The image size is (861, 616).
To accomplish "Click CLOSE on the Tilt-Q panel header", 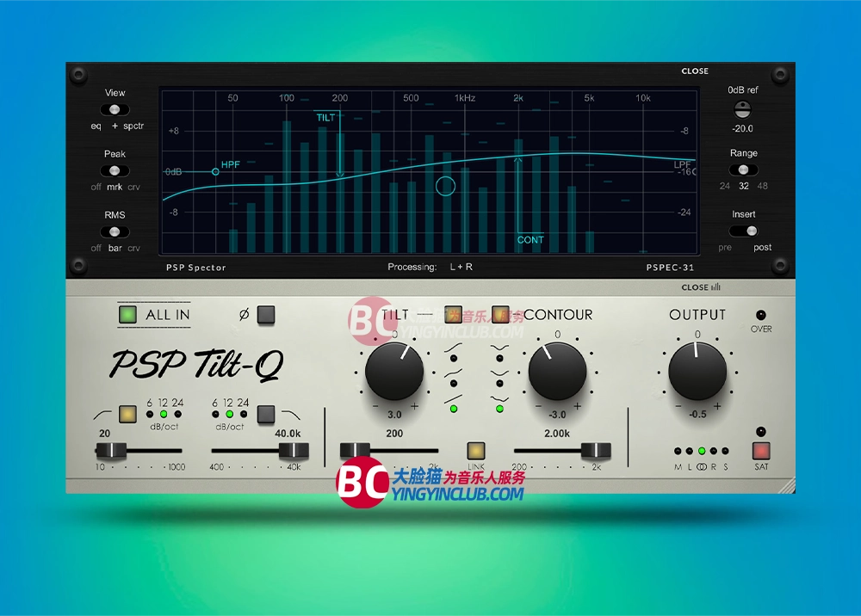I will (695, 287).
